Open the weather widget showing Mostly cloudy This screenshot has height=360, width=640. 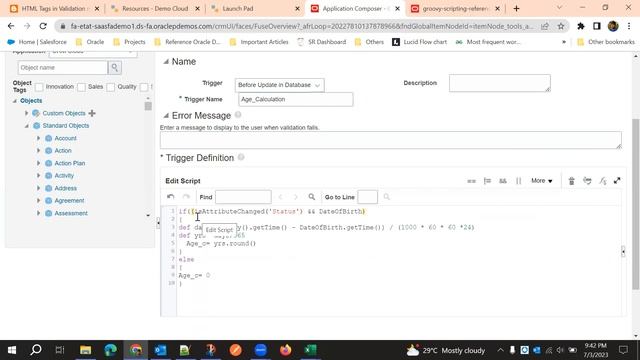pyautogui.click(x=446, y=350)
